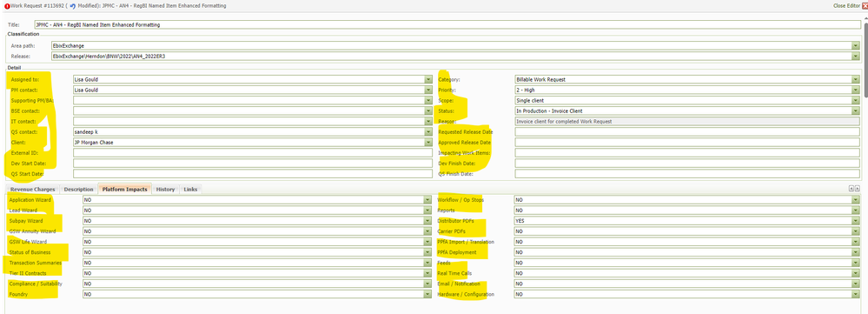The width and height of the screenshot is (868, 314).
Task: Expand the Tier II Contracts dropdown
Action: (427, 273)
